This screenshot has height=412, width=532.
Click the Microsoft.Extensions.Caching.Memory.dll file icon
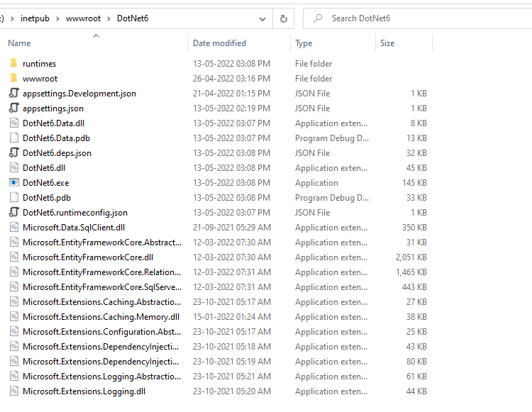[x=14, y=317]
